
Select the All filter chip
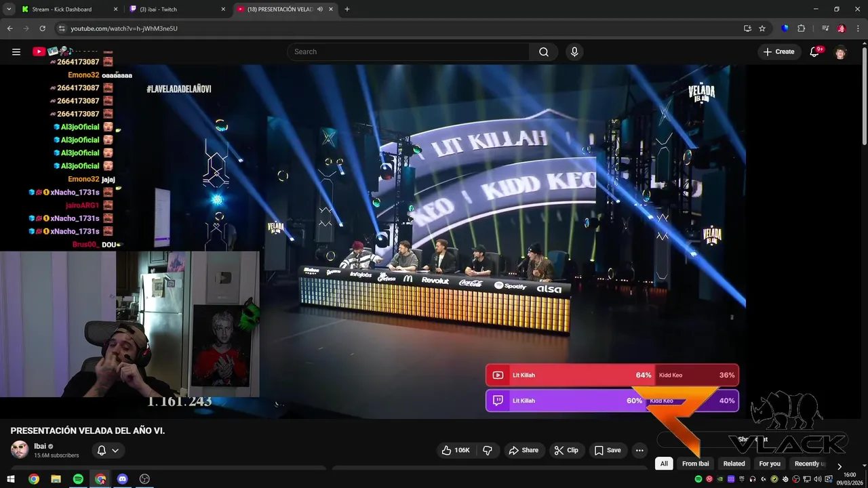[664, 464]
